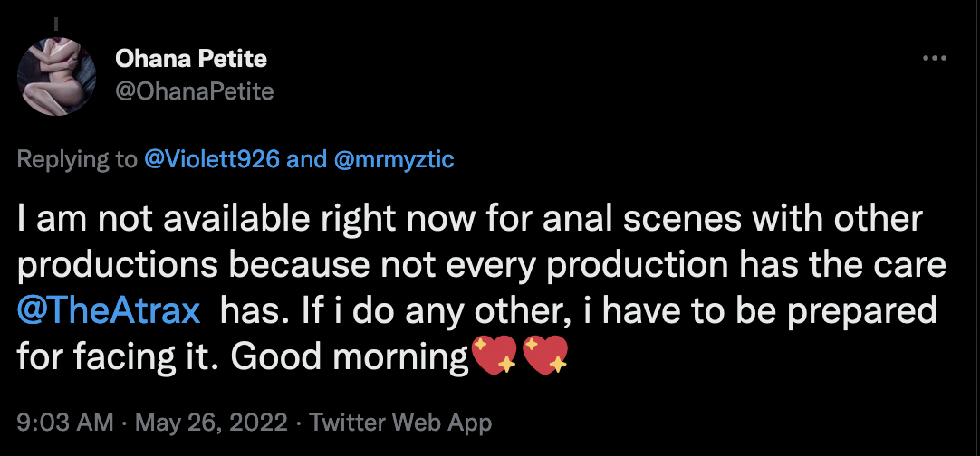Click the word "and" between the reply mentions

coord(306,160)
